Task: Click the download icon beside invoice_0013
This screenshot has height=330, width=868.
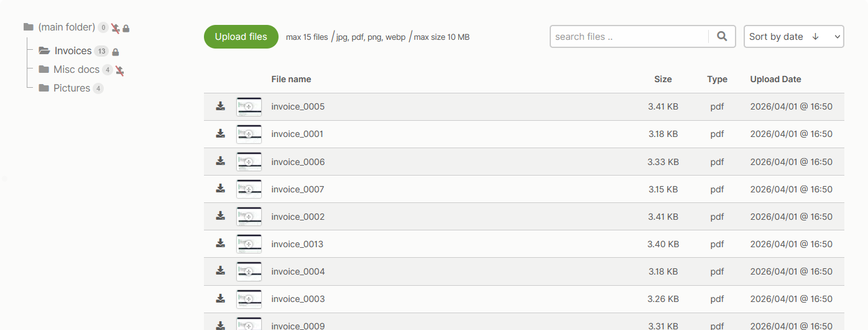Action: click(x=220, y=243)
